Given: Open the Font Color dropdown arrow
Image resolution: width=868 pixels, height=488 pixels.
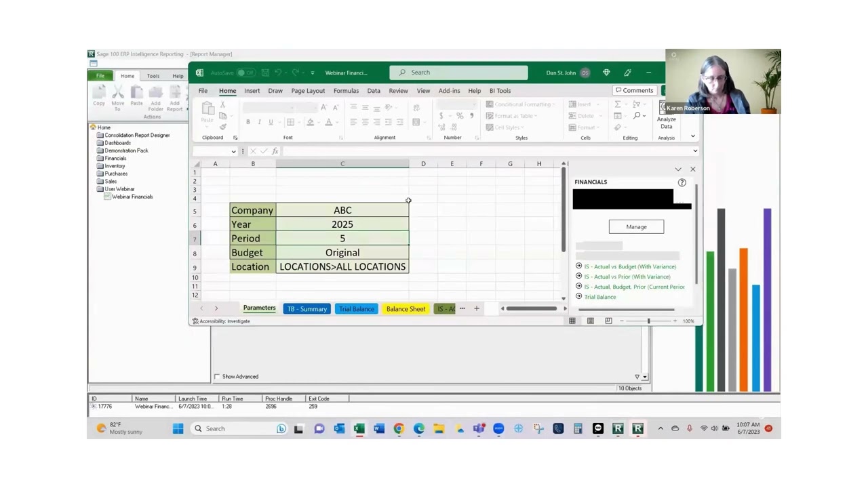Looking at the screenshot, I should coord(338,122).
